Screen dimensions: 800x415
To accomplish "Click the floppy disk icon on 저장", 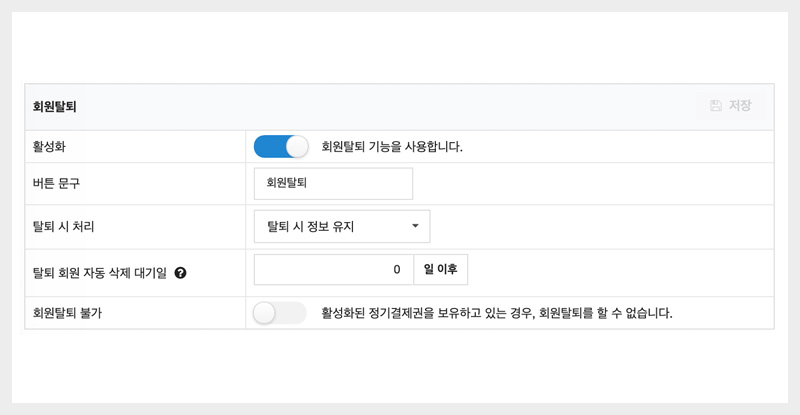I will click(716, 106).
